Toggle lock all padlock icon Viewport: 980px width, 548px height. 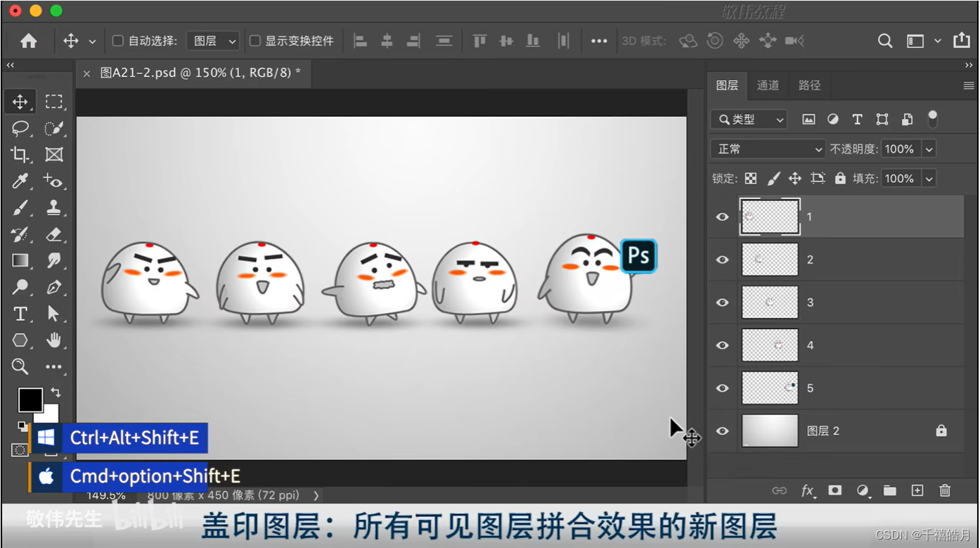tap(840, 179)
